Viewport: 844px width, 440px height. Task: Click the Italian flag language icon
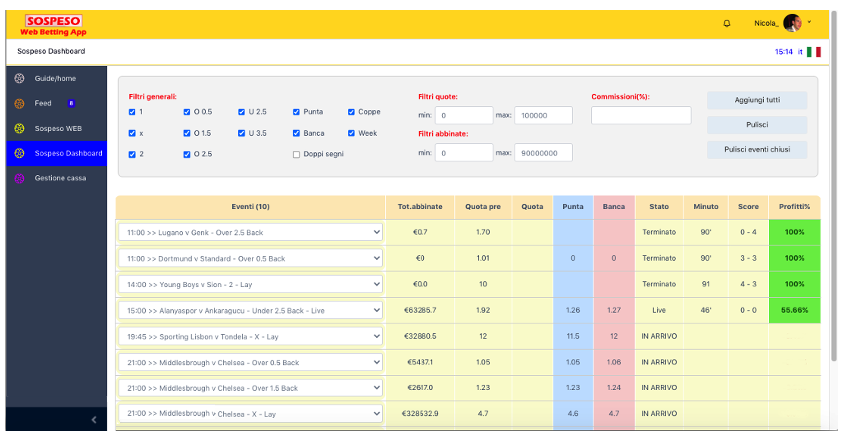814,51
